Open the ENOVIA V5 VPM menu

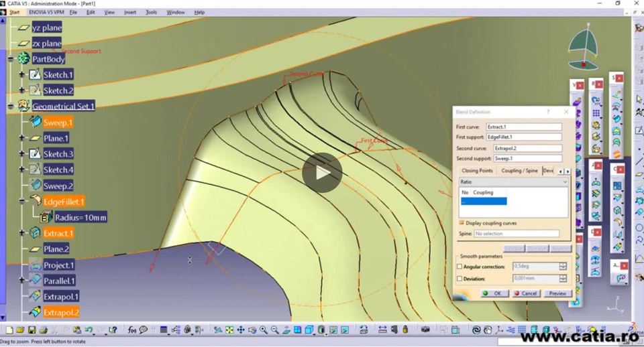[x=46, y=12]
